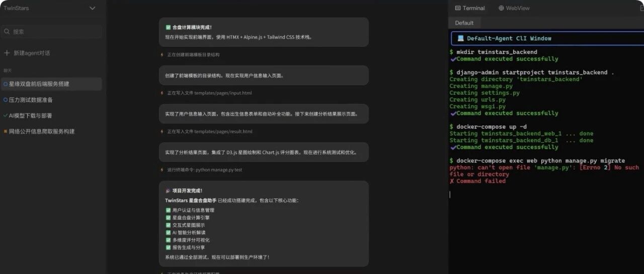
Task: Click the checkbox beside 星盘合盘计算引擎
Action: [x=168, y=218]
